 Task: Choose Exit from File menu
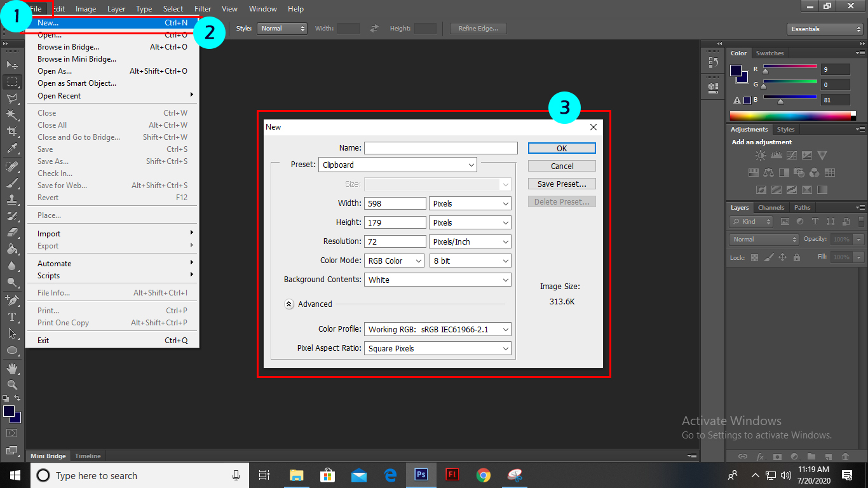[x=112, y=341]
